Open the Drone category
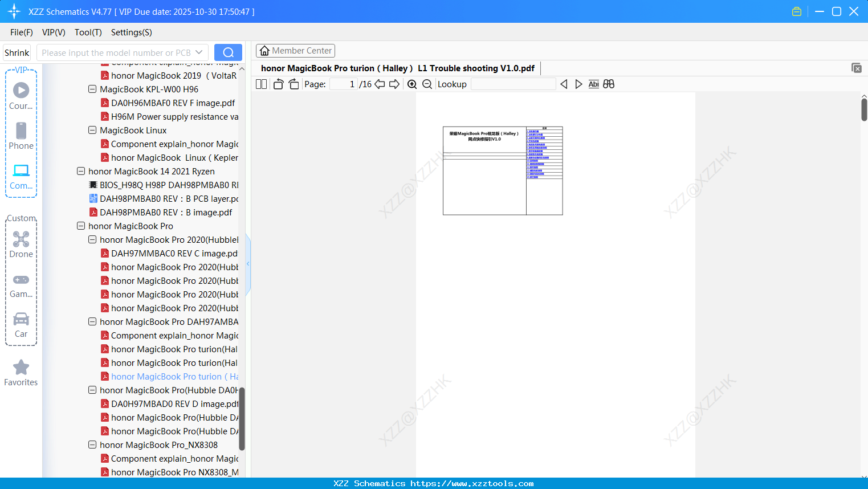This screenshot has width=868, height=489. [x=21, y=244]
